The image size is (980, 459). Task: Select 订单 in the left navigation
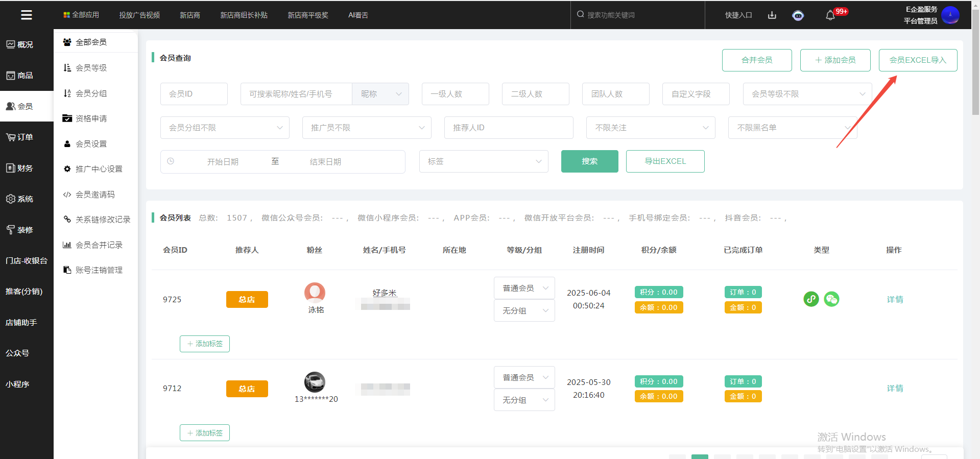tap(26, 137)
